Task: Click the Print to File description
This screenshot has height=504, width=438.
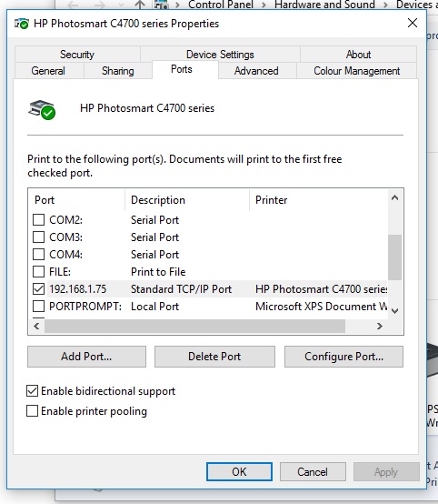Action: (x=158, y=272)
